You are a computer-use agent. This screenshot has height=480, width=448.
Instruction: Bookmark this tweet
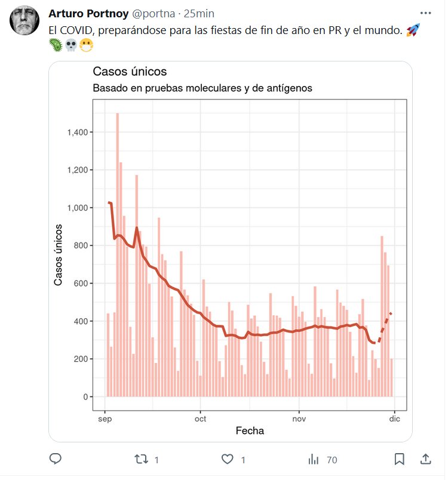coord(400,459)
